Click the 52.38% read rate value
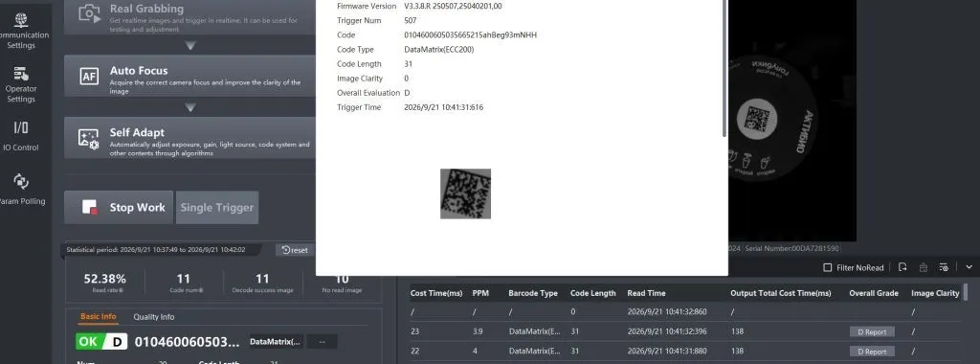Image resolution: width=980 pixels, height=364 pixels. pyautogui.click(x=105, y=279)
